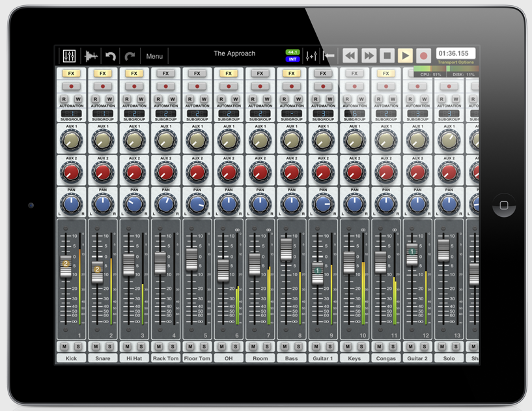
Task: Click the stop button
Action: (387, 55)
